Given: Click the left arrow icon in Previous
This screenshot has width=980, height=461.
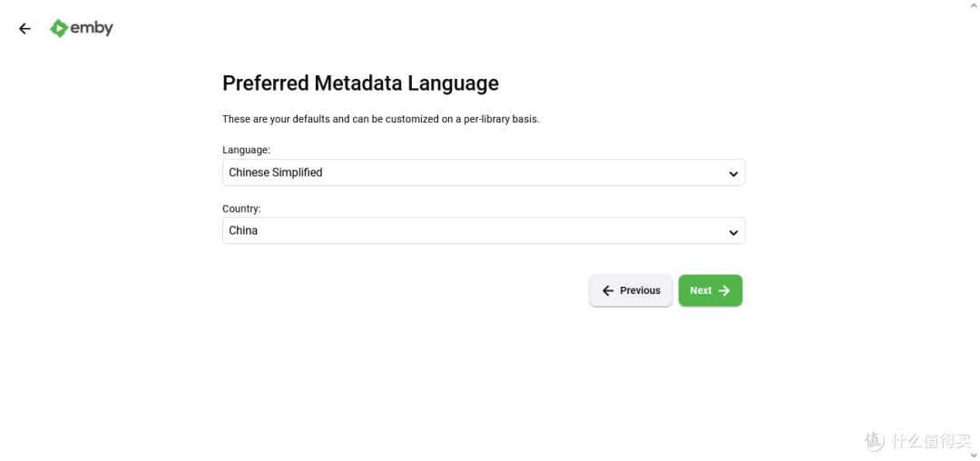Looking at the screenshot, I should (x=607, y=290).
